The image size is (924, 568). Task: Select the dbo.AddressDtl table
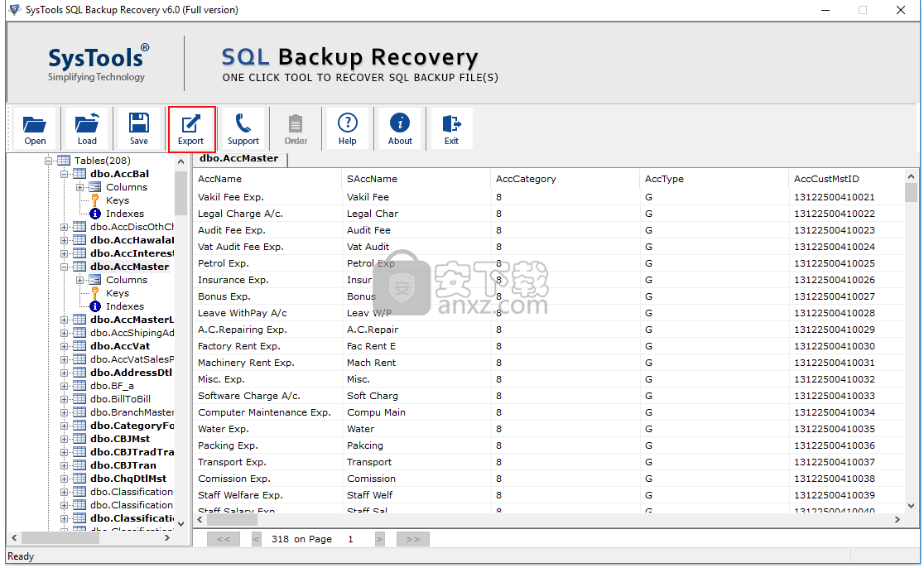click(131, 373)
